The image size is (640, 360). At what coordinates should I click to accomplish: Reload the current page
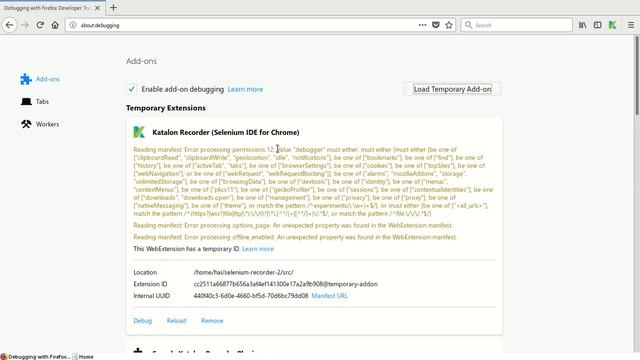point(40,25)
